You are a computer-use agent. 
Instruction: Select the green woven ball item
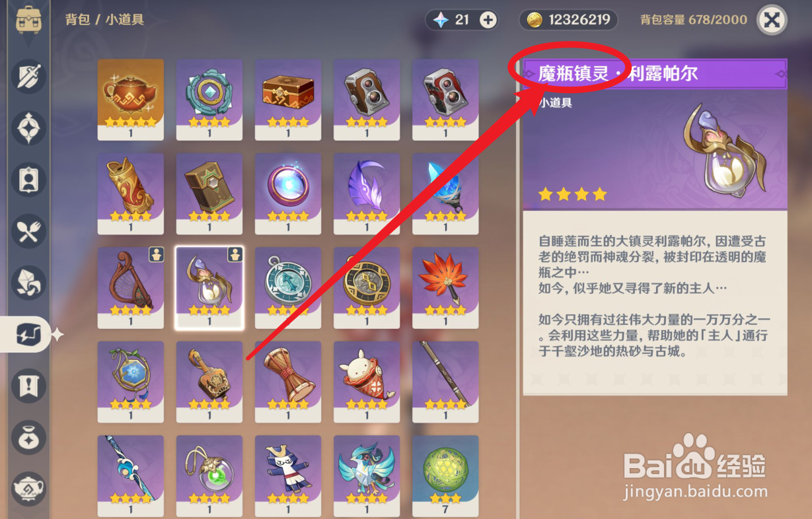tap(445, 475)
